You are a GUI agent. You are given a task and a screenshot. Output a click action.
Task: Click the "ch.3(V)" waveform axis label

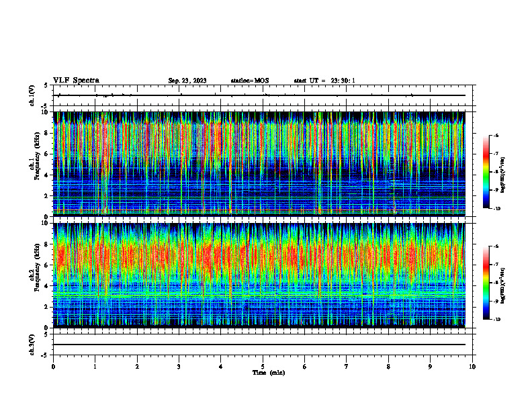pos(32,345)
